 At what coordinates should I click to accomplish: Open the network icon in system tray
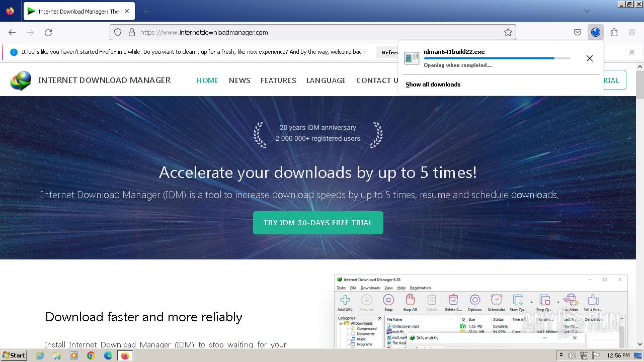tap(584, 355)
